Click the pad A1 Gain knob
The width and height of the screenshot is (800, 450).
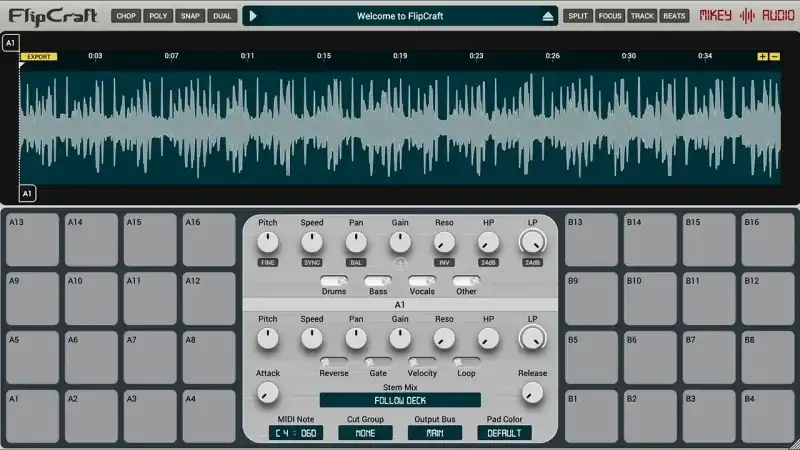(400, 339)
